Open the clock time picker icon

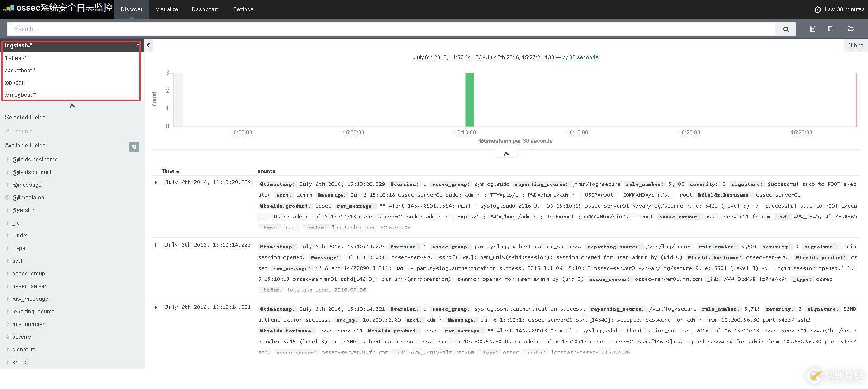click(817, 9)
